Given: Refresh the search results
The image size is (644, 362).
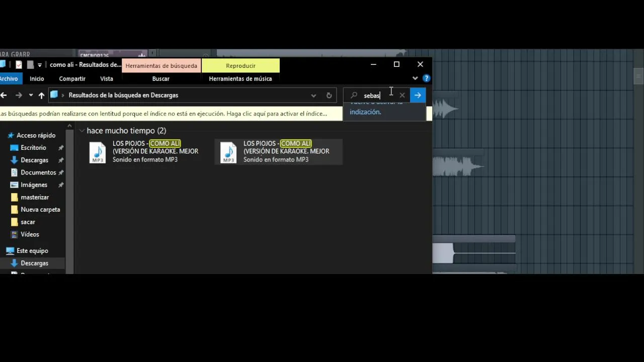Looking at the screenshot, I should point(329,95).
